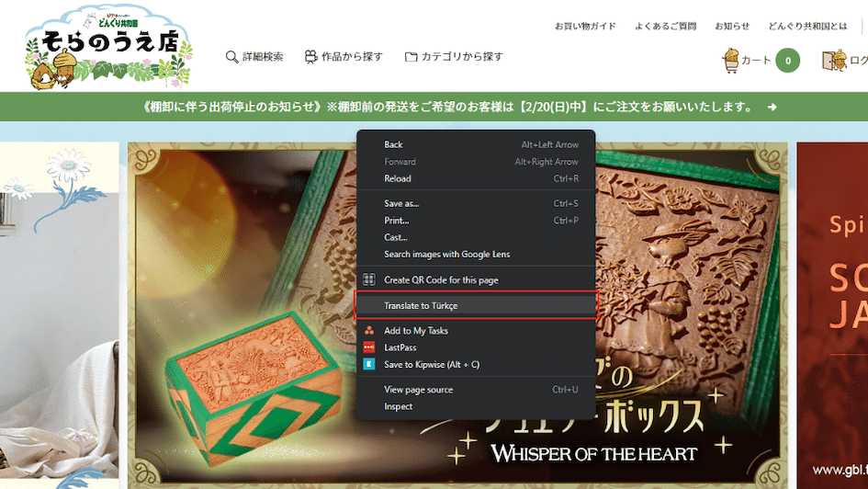Click the magnifier icon beside 詳細検索
Screen dimensions: 868x489
pos(232,56)
